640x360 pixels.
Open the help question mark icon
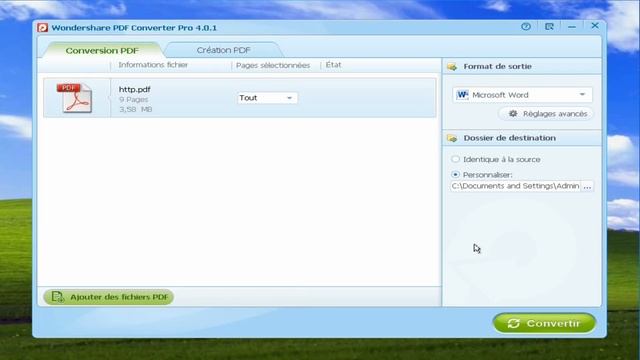[526, 27]
